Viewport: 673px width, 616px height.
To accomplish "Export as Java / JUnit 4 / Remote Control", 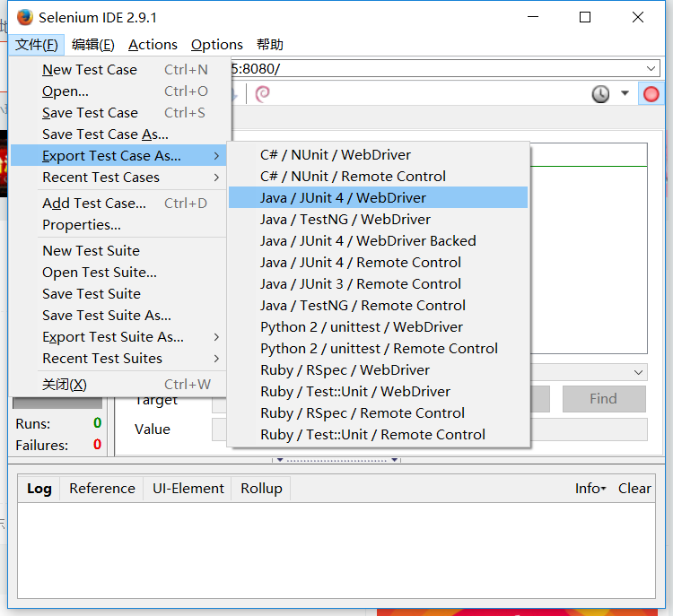I will click(378, 262).
